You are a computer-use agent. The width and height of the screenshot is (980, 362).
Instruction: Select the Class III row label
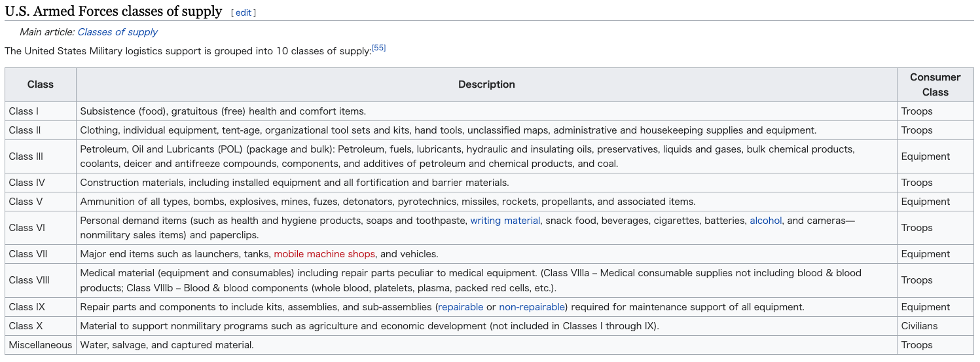pyautogui.click(x=26, y=156)
